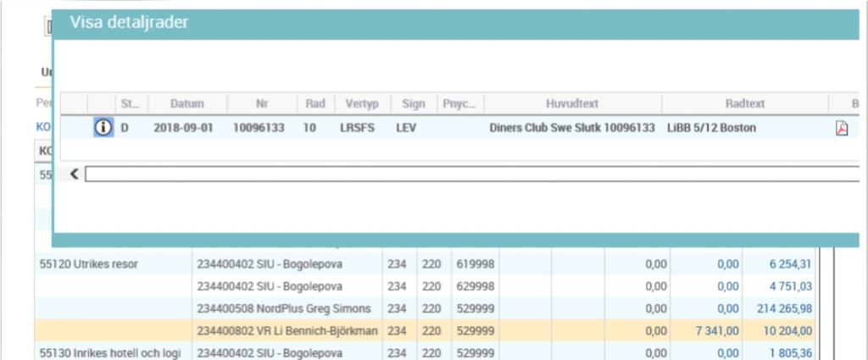Select 'LiBB 5/12 Boston' radtext cell

tap(711, 128)
